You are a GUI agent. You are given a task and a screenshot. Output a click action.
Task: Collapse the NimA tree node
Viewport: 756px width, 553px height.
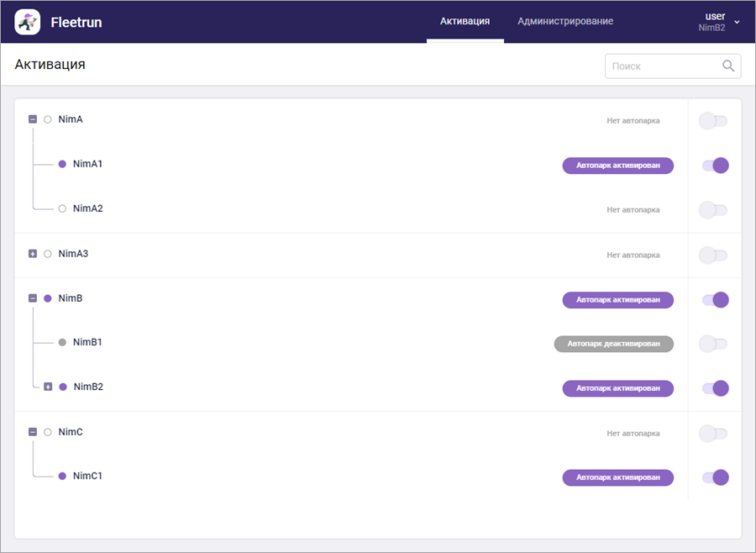click(x=33, y=119)
